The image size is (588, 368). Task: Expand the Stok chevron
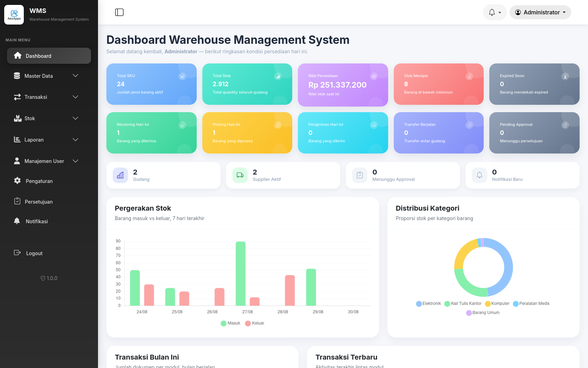(x=75, y=118)
